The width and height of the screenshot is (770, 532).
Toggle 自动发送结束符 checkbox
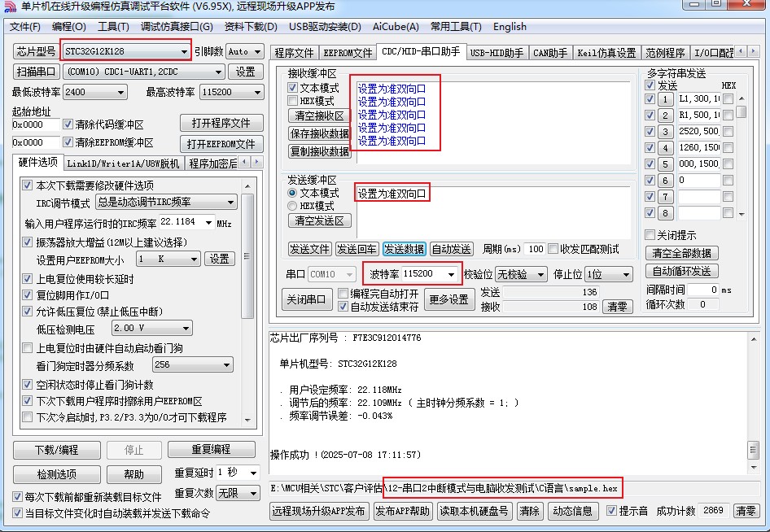coord(343,306)
